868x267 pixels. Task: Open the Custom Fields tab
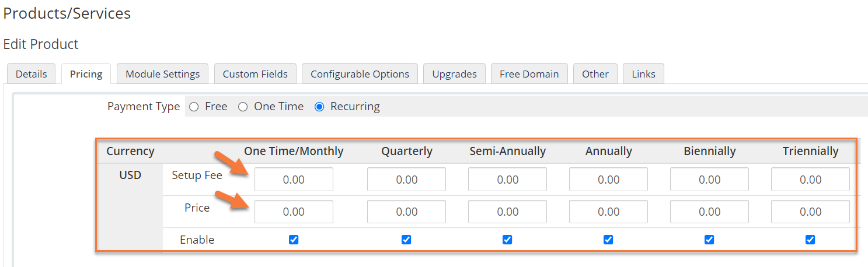255,74
